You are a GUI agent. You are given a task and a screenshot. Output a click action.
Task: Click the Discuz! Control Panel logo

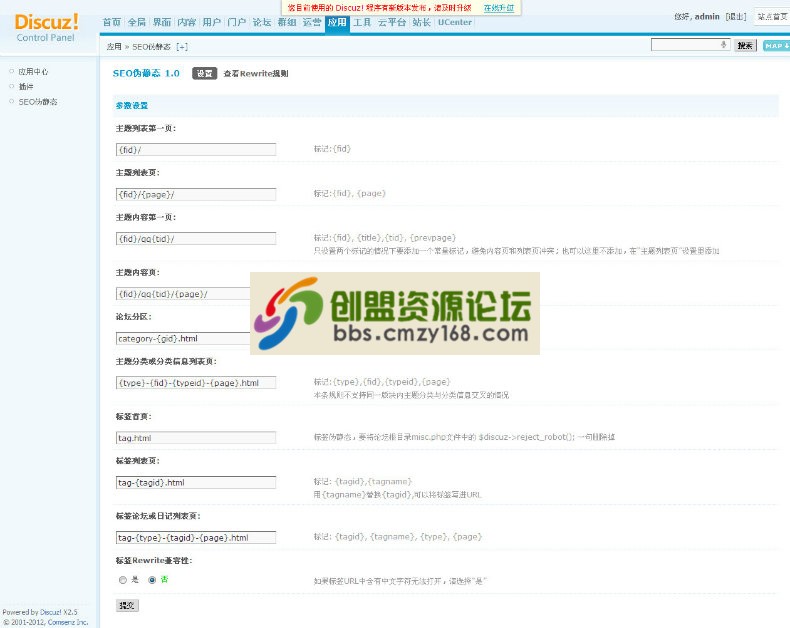tap(46, 27)
